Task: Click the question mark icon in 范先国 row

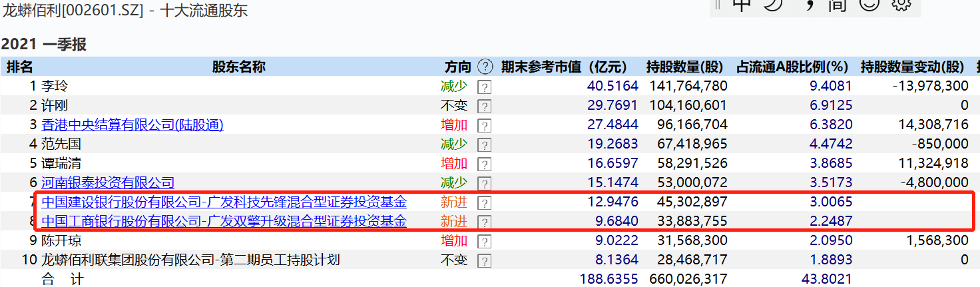Action: point(485,145)
